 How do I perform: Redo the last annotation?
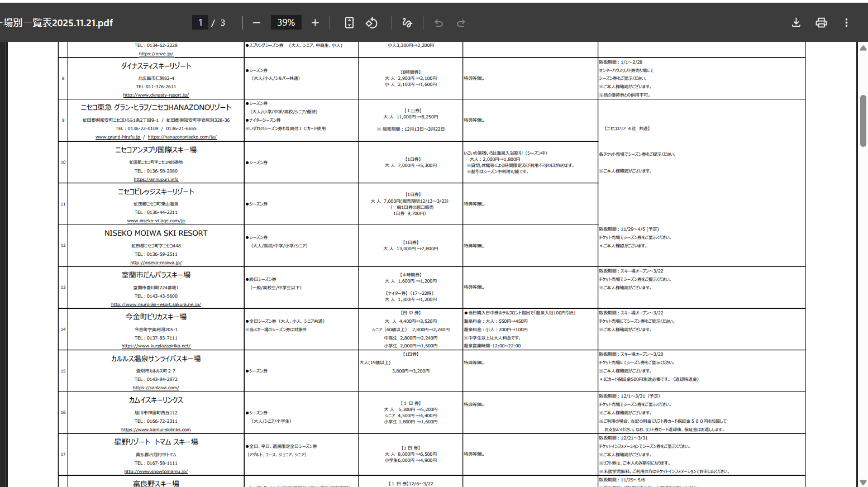point(461,23)
